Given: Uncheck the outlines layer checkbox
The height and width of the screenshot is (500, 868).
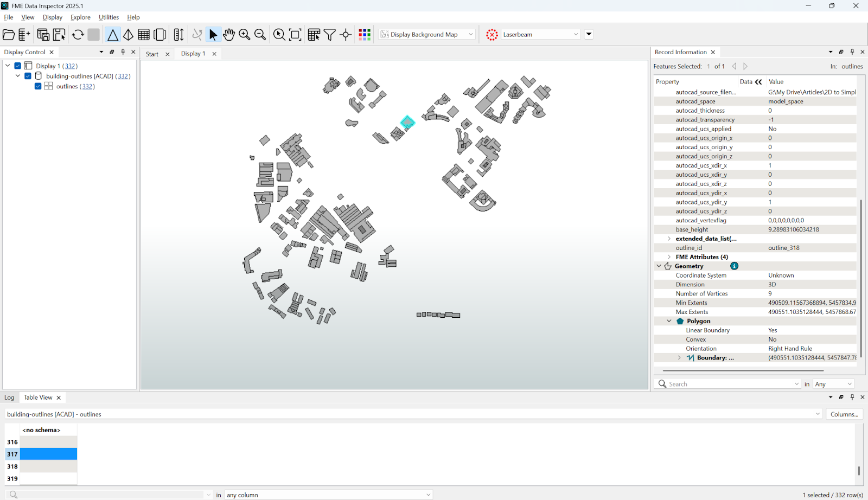Looking at the screenshot, I should point(37,86).
